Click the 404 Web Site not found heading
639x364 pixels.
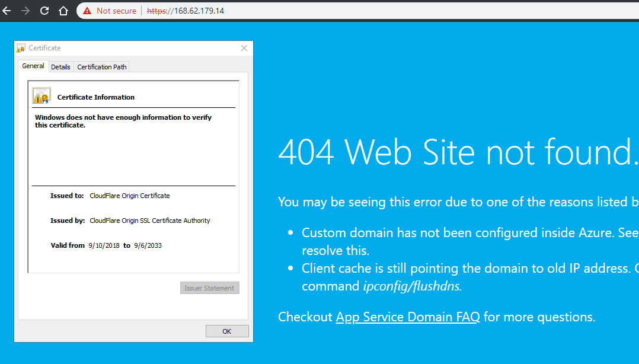(x=458, y=152)
